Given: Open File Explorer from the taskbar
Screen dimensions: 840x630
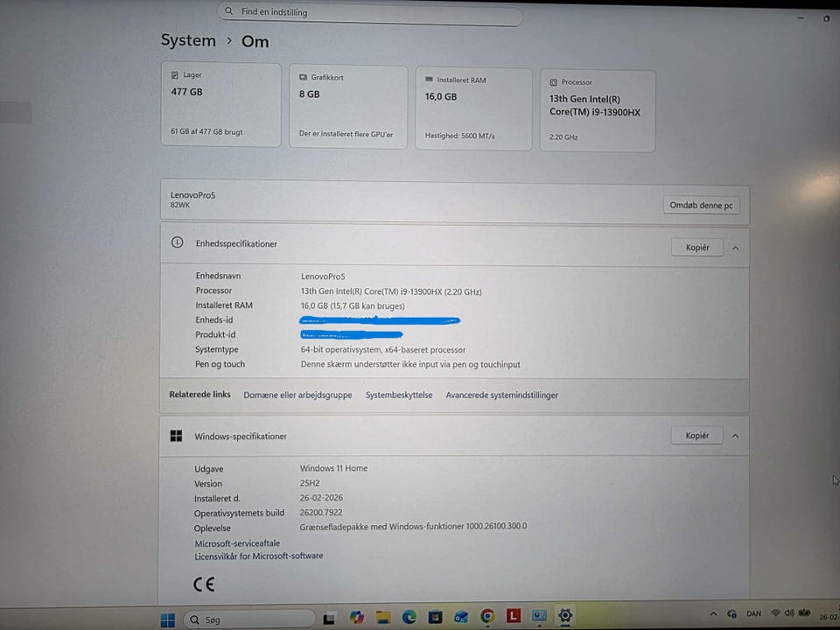Looking at the screenshot, I should pos(382,618).
